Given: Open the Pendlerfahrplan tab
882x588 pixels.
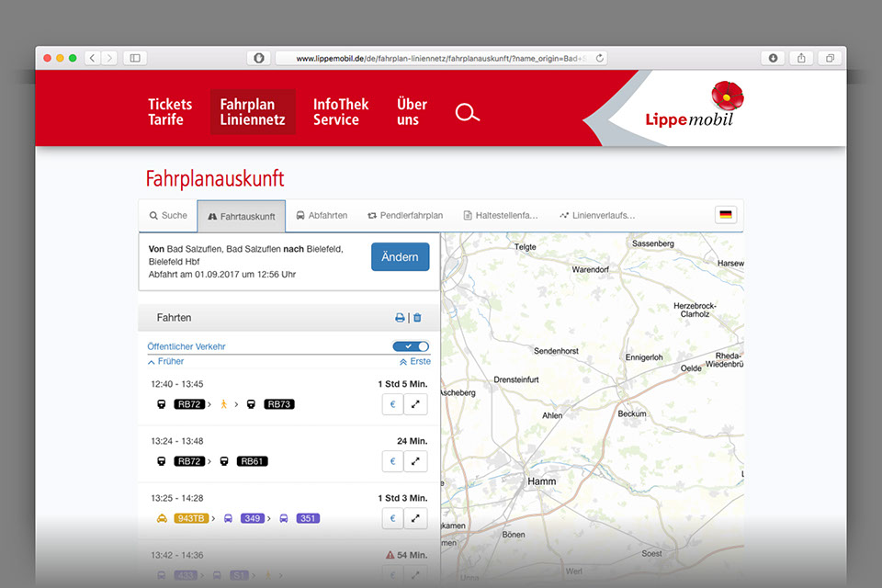Looking at the screenshot, I should point(405,216).
